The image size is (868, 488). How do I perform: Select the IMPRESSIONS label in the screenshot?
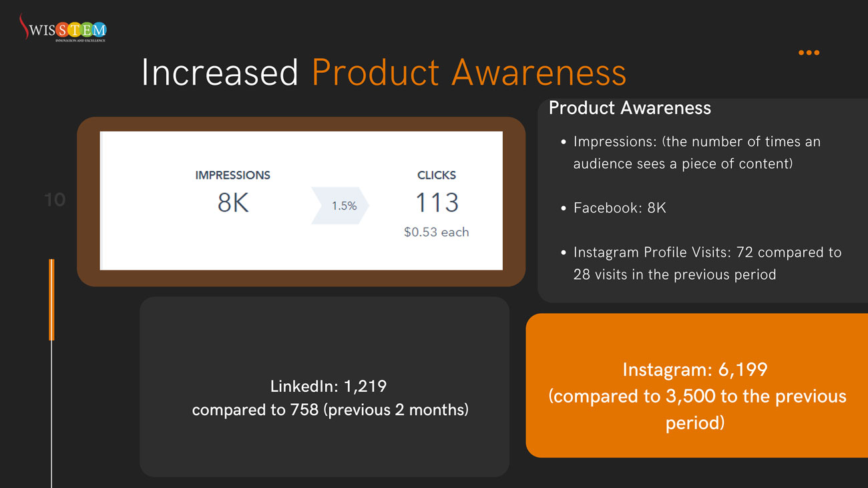click(232, 176)
